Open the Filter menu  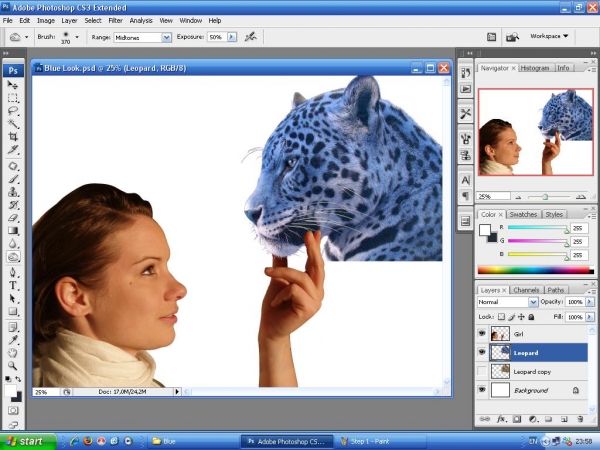[115, 21]
